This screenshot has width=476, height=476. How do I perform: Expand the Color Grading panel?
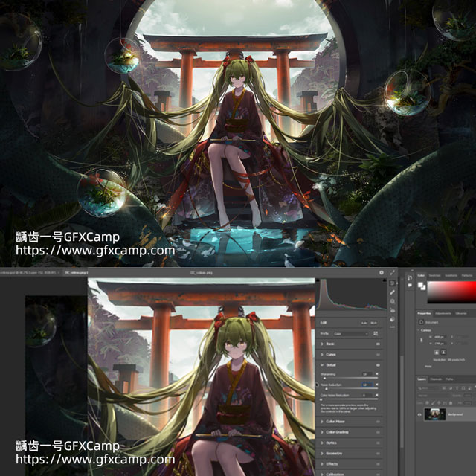pos(322,432)
